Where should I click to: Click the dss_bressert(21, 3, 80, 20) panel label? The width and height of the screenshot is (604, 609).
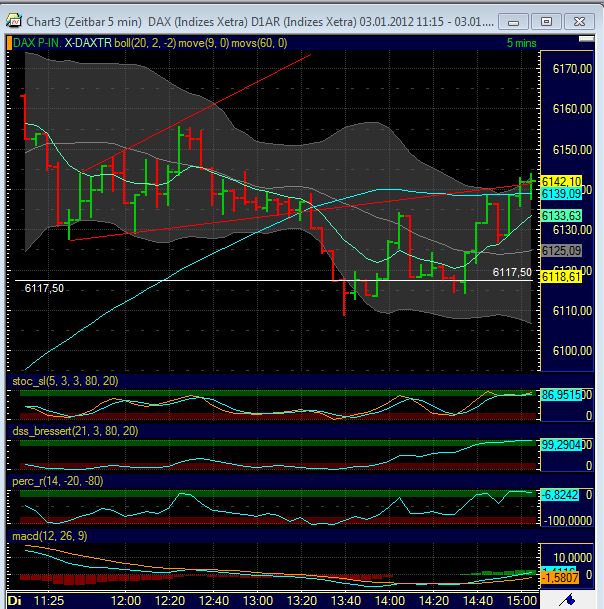[75, 431]
